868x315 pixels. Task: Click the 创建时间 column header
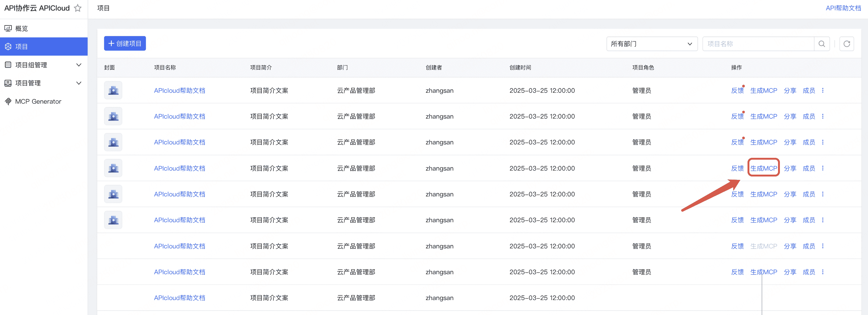[520, 67]
